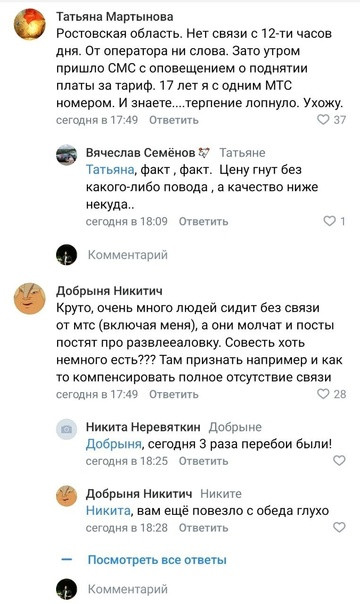Open Добрыня Никитич's large face avatar
This screenshot has width=360, height=604.
click(30, 299)
